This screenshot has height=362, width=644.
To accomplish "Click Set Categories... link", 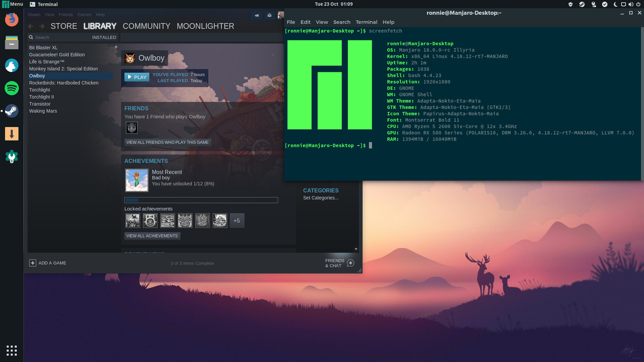I will [321, 198].
